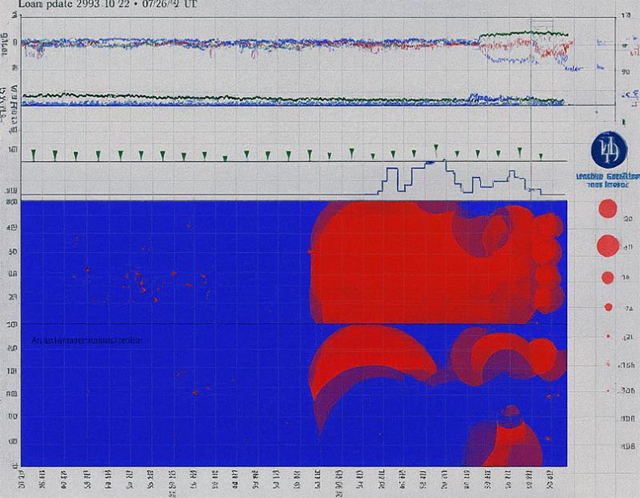Click the third red legend circle from top
This screenshot has height=498, width=640.
click(607, 277)
